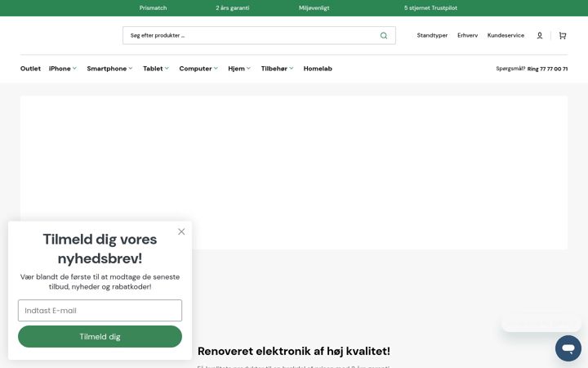Expand the Computer menu chevron
Screen dimensions: 588x368
click(x=216, y=69)
